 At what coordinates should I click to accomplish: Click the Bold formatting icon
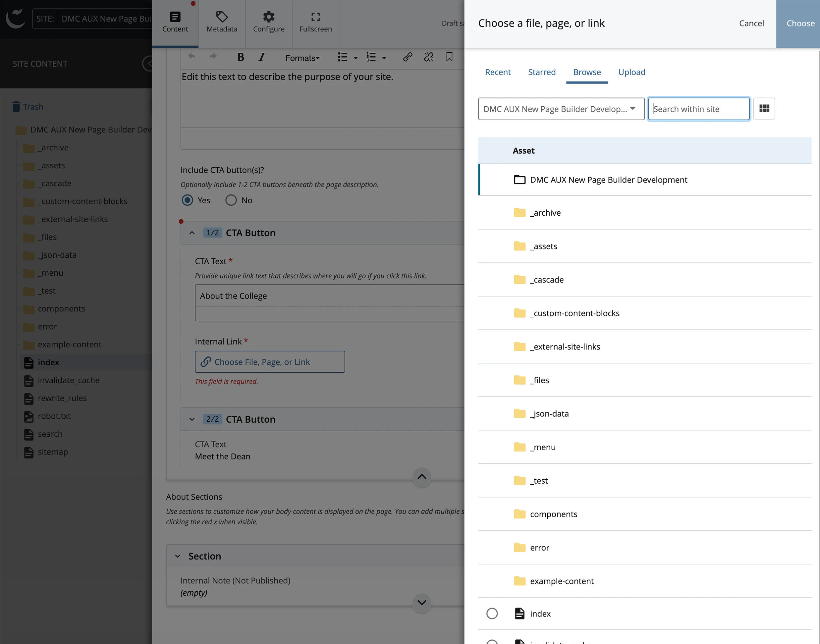(x=241, y=57)
